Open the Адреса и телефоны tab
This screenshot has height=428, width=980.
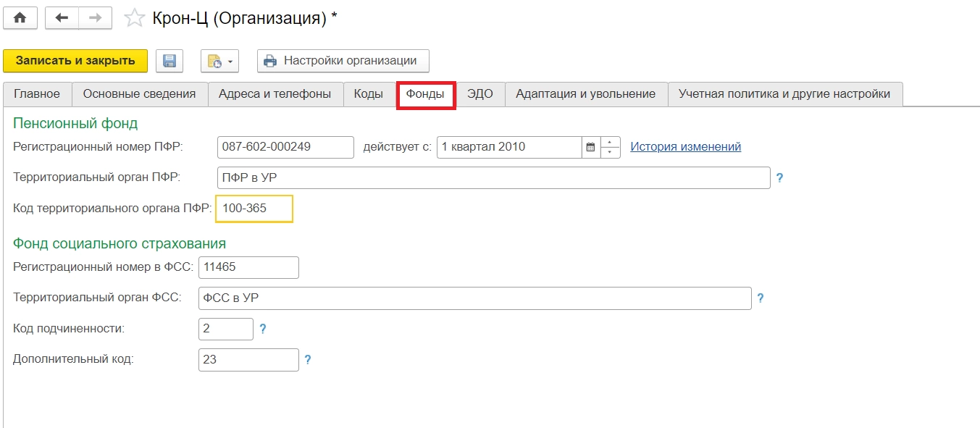[x=275, y=94]
